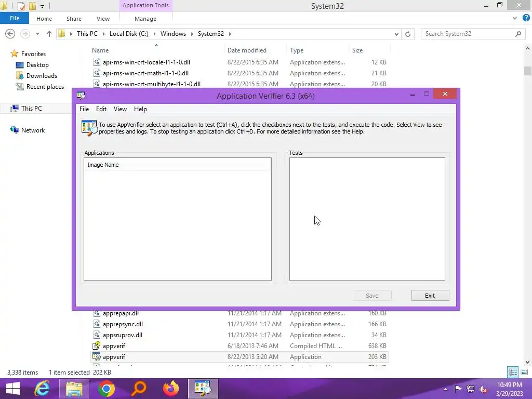Expand chevron after System32 in path
Screen dimensions: 532x399
(230, 34)
